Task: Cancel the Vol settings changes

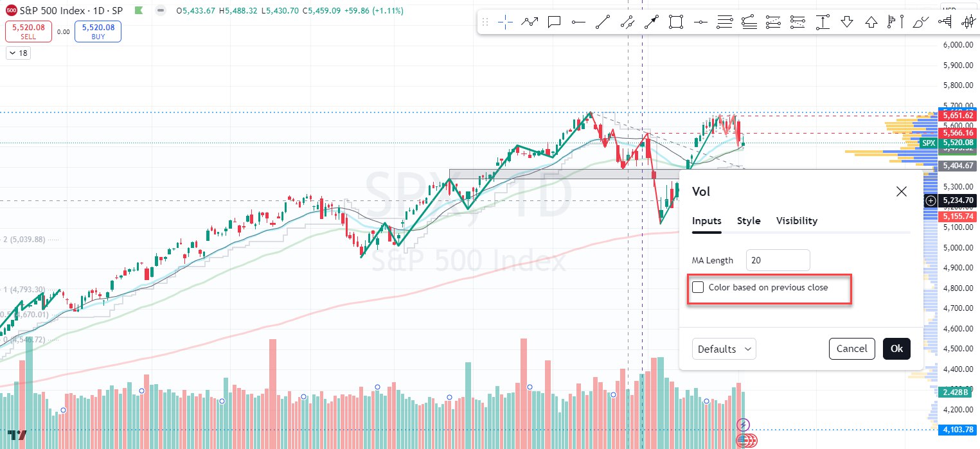Action: (x=851, y=349)
